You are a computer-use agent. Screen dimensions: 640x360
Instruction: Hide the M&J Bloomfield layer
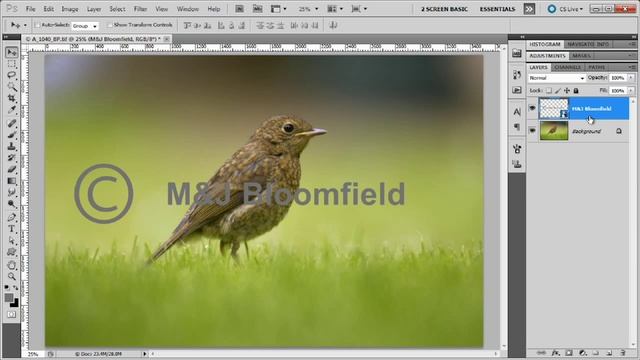532,108
